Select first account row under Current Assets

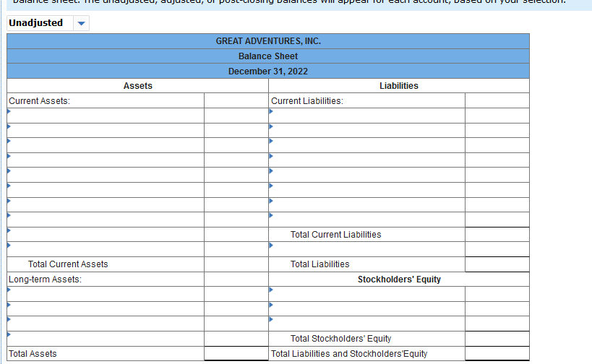tap(106, 116)
